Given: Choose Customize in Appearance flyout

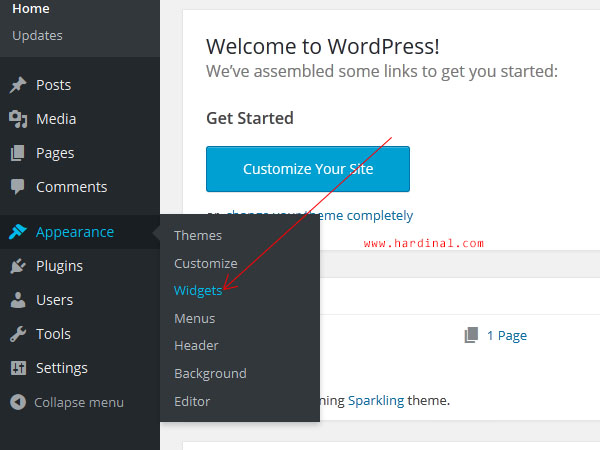Looking at the screenshot, I should (x=205, y=263).
